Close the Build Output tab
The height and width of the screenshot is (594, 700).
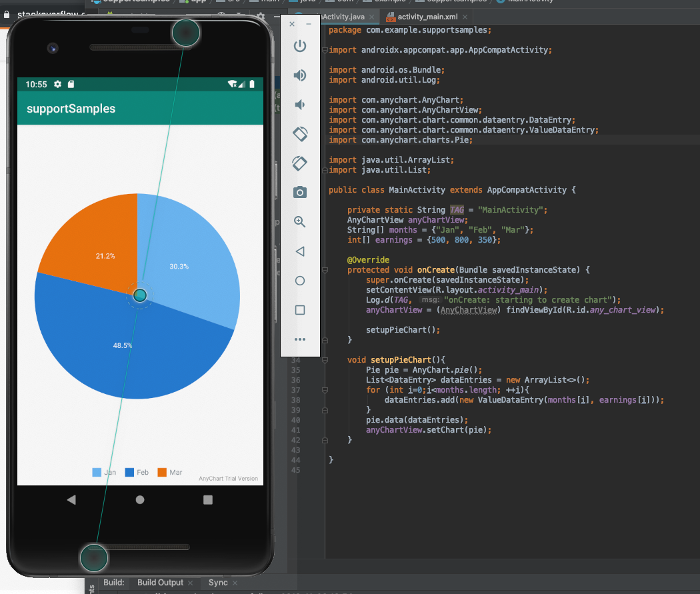[x=191, y=583]
